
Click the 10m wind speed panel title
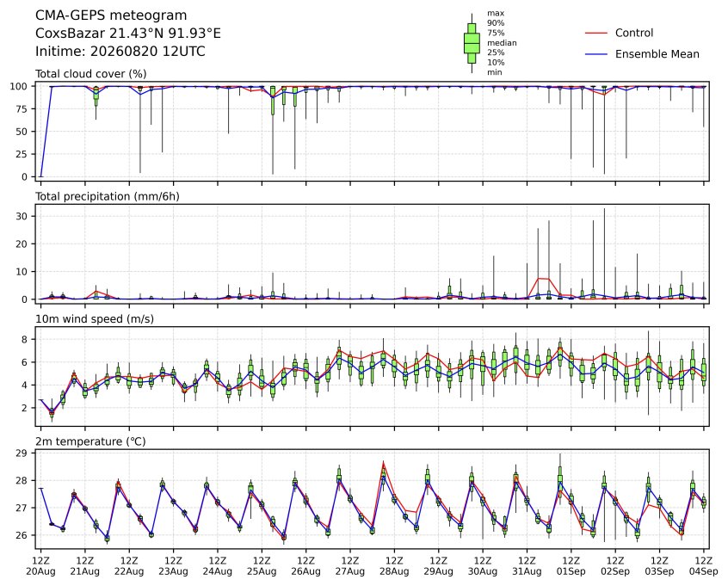coord(95,319)
